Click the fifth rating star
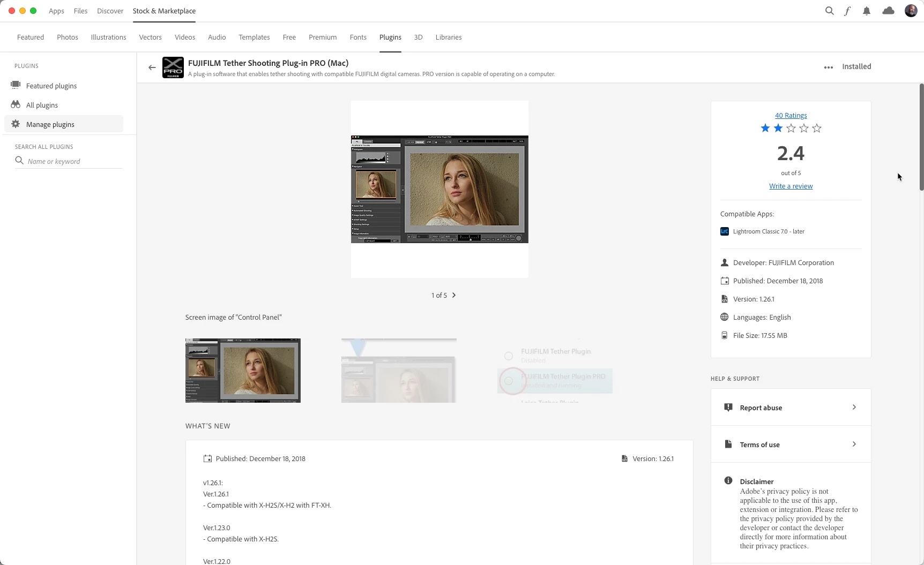 (817, 128)
